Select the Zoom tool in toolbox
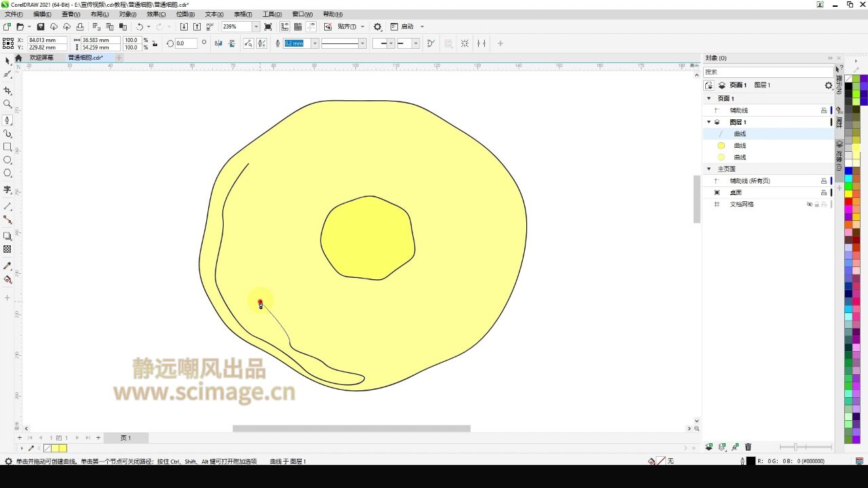Image resolution: width=868 pixels, height=488 pixels. tap(7, 104)
